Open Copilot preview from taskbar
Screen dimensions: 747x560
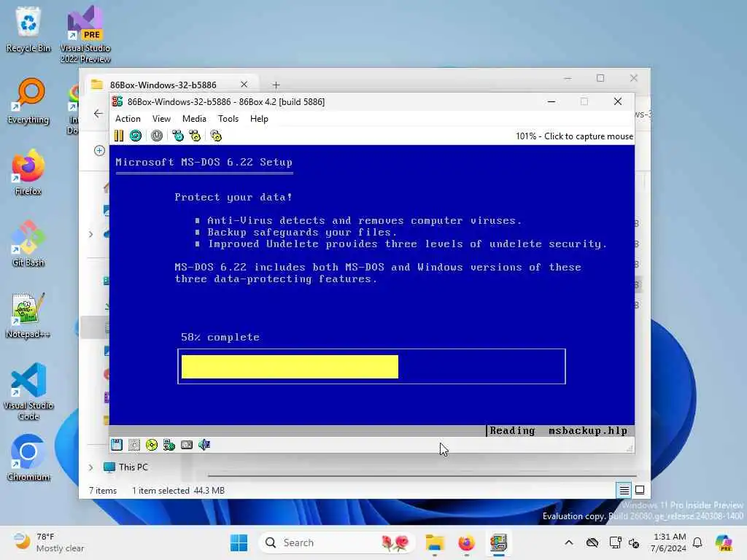pos(724,542)
